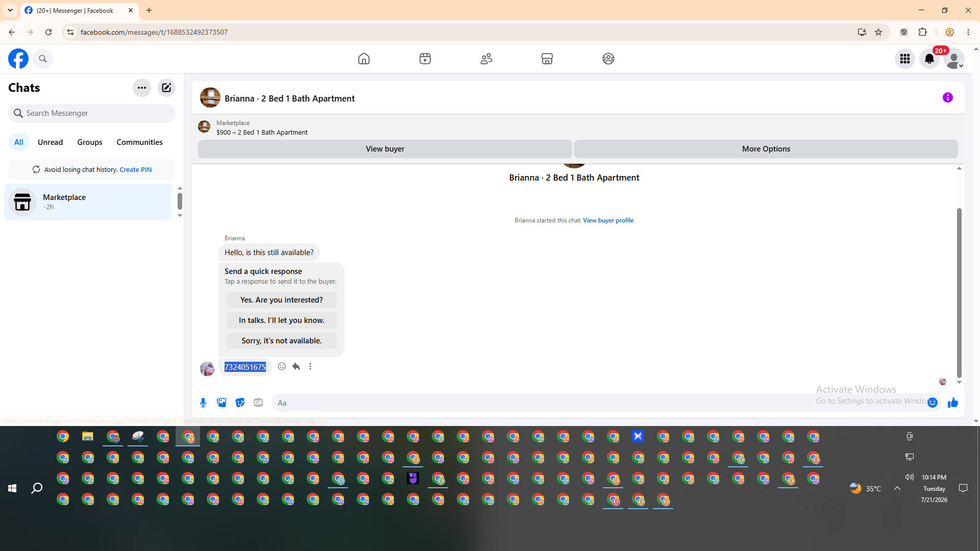Reply to the 7324051675 message
980x551 pixels.
(x=296, y=366)
